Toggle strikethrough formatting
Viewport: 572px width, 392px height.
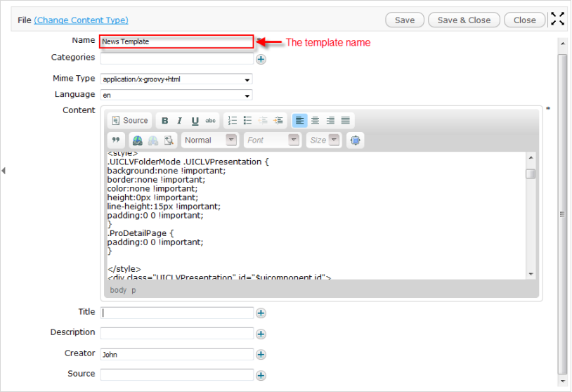pyautogui.click(x=211, y=121)
